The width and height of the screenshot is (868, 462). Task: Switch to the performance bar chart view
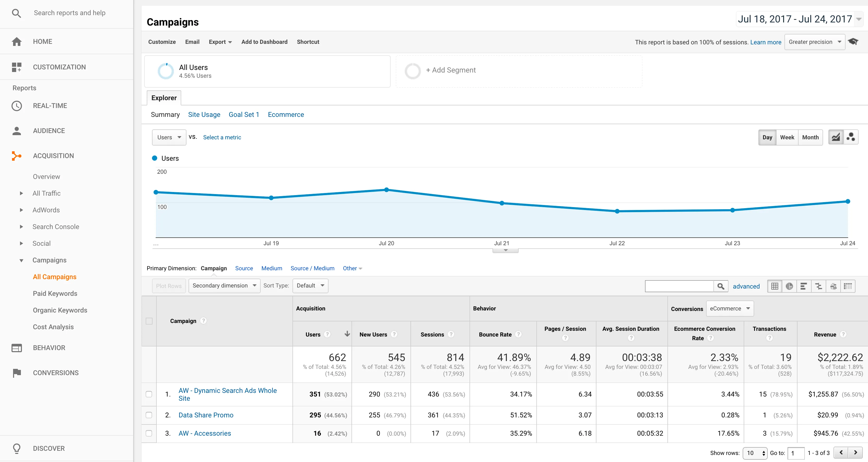804,286
